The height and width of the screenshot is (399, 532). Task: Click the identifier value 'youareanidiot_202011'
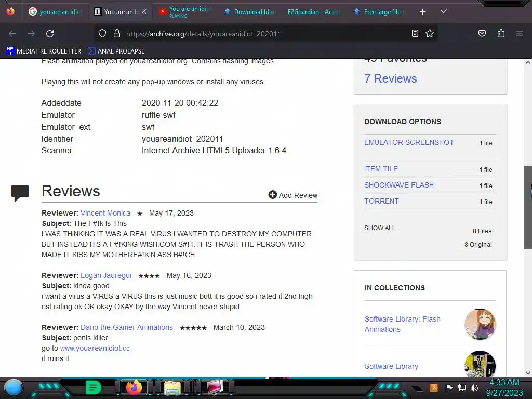click(182, 139)
